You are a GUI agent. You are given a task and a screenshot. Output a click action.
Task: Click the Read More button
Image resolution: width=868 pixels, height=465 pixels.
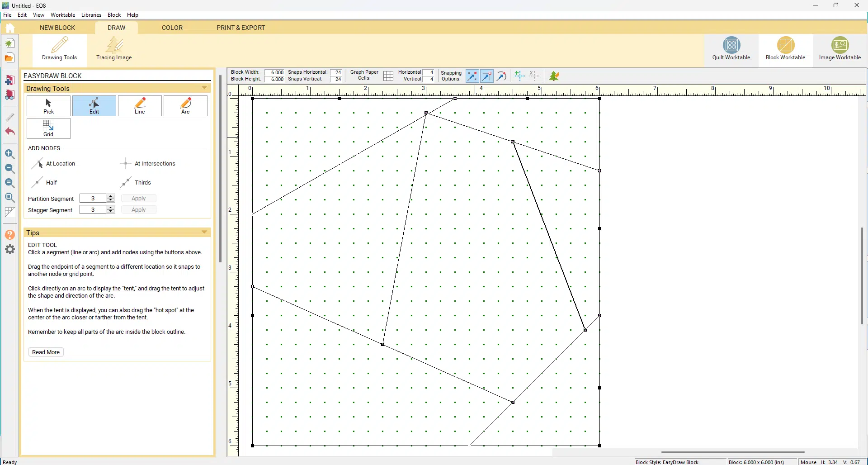pyautogui.click(x=46, y=352)
